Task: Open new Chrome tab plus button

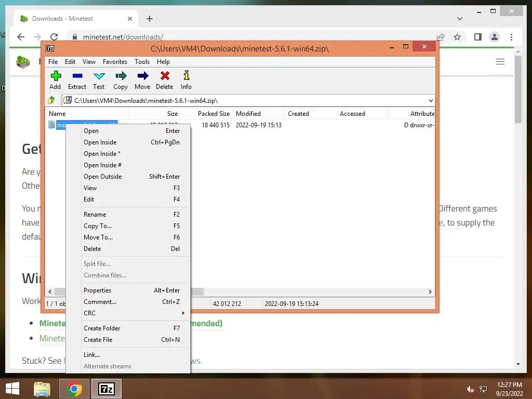Action: 150,19
